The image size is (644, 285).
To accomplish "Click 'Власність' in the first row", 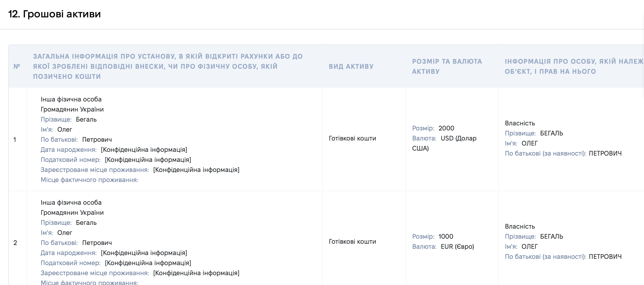I will point(520,123).
